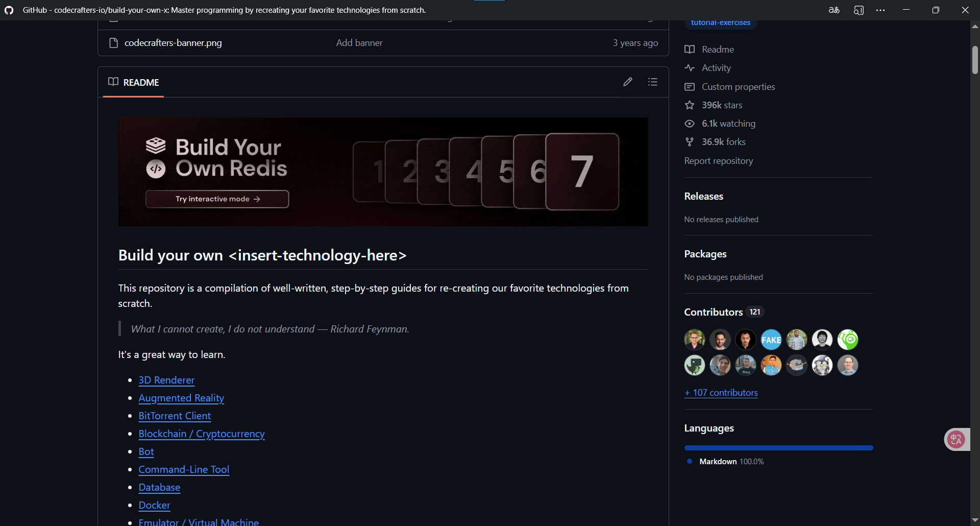Open the Database link

tap(159, 487)
